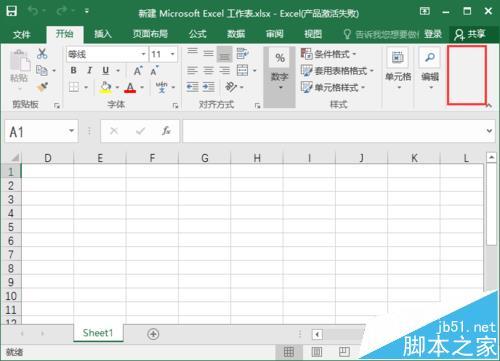Click the Borders icon
This screenshot has height=361, width=500.
(x=74, y=87)
